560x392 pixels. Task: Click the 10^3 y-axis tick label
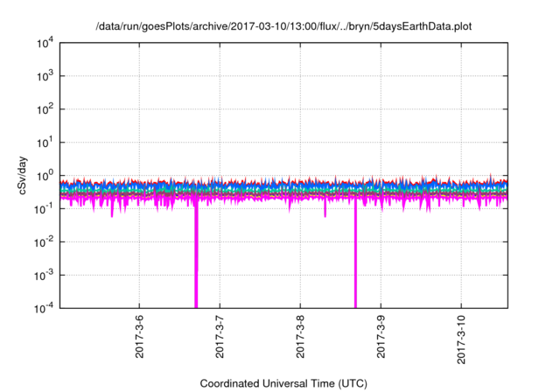[45, 76]
